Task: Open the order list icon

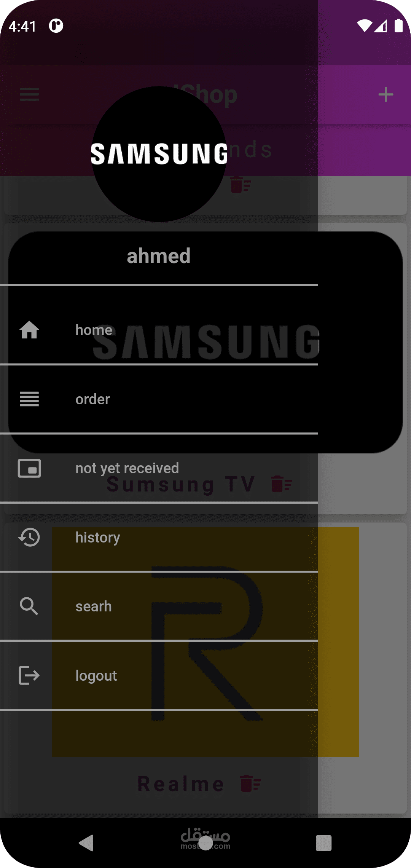Action: 29,399
